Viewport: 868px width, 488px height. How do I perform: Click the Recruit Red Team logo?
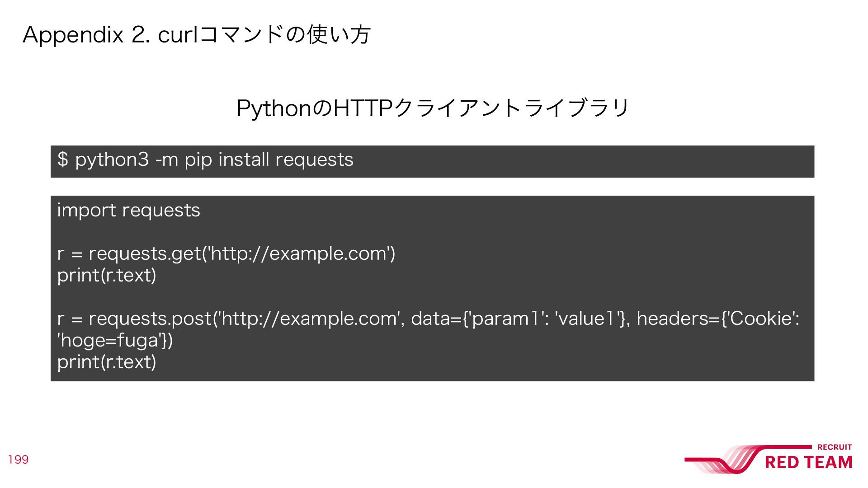click(769, 459)
